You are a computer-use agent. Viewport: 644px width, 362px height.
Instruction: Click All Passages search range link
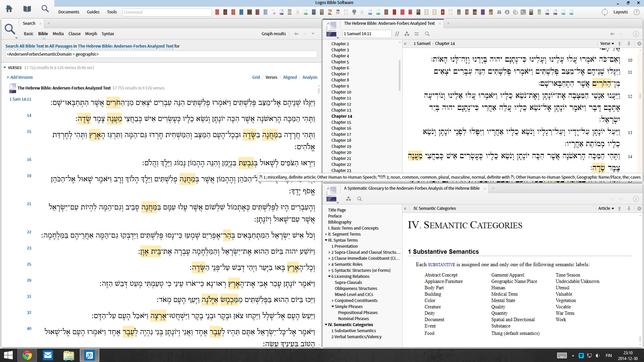tap(61, 46)
